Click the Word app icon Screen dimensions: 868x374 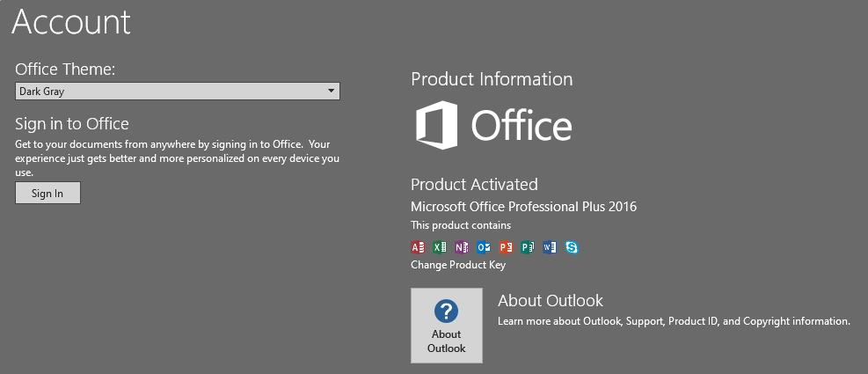coord(550,247)
